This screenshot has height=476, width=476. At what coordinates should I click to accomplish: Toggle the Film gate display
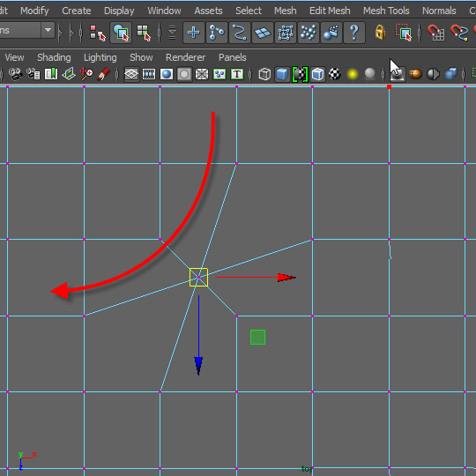[x=149, y=74]
